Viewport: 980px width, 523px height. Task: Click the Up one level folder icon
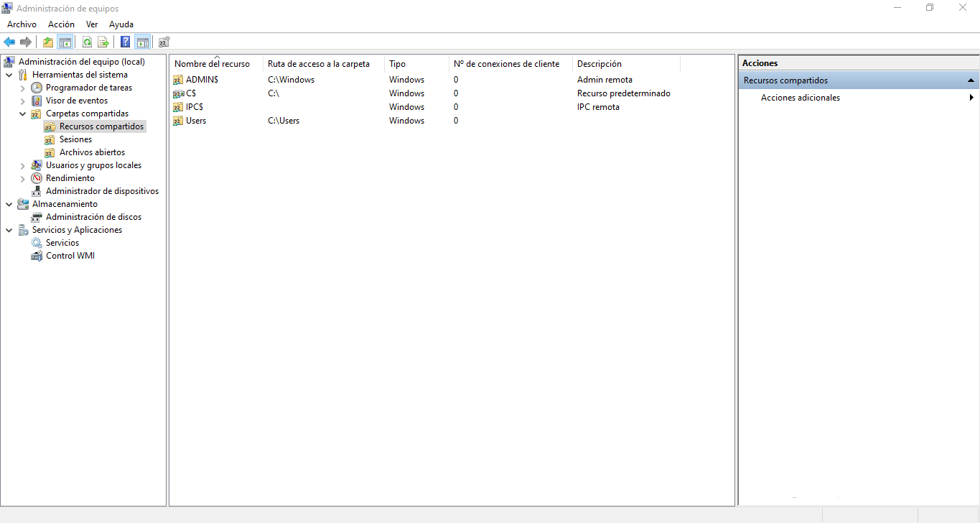47,42
